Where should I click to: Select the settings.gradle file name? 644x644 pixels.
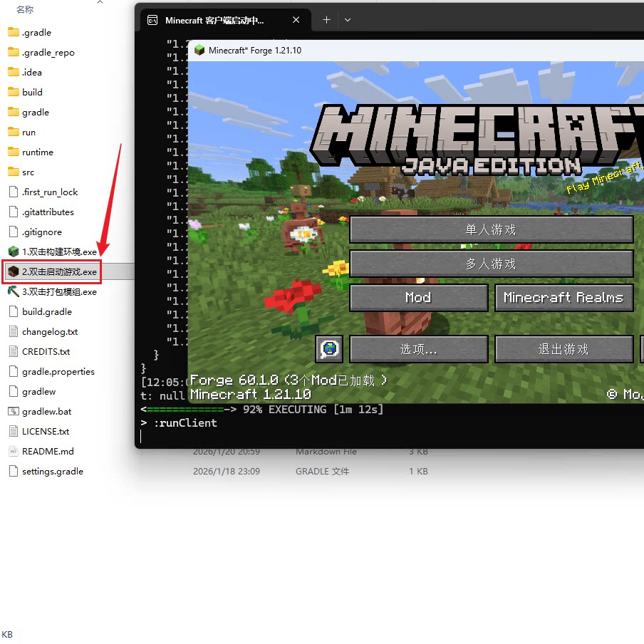(x=53, y=472)
